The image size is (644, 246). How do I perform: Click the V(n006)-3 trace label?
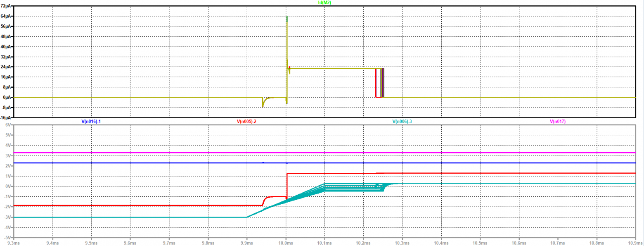click(402, 122)
